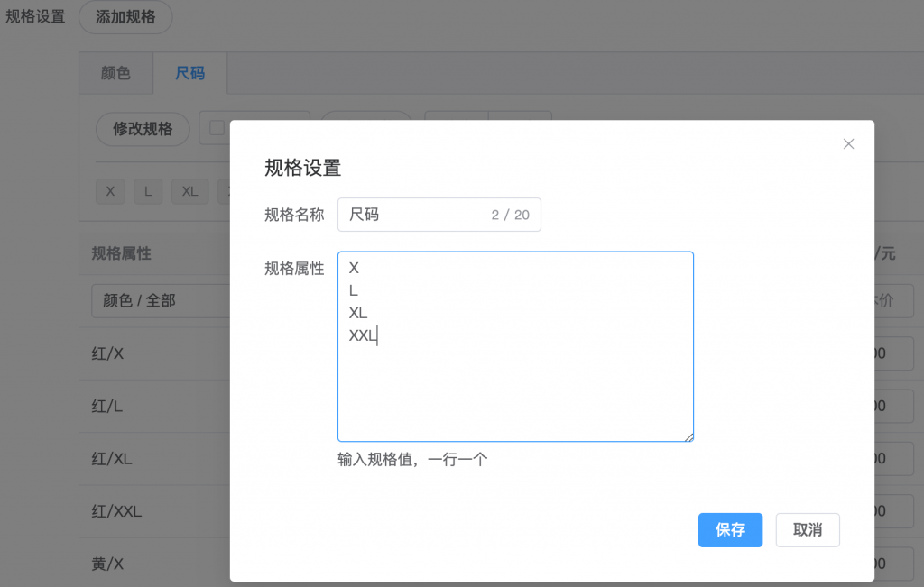
Task: Select the X size tag
Action: click(110, 191)
